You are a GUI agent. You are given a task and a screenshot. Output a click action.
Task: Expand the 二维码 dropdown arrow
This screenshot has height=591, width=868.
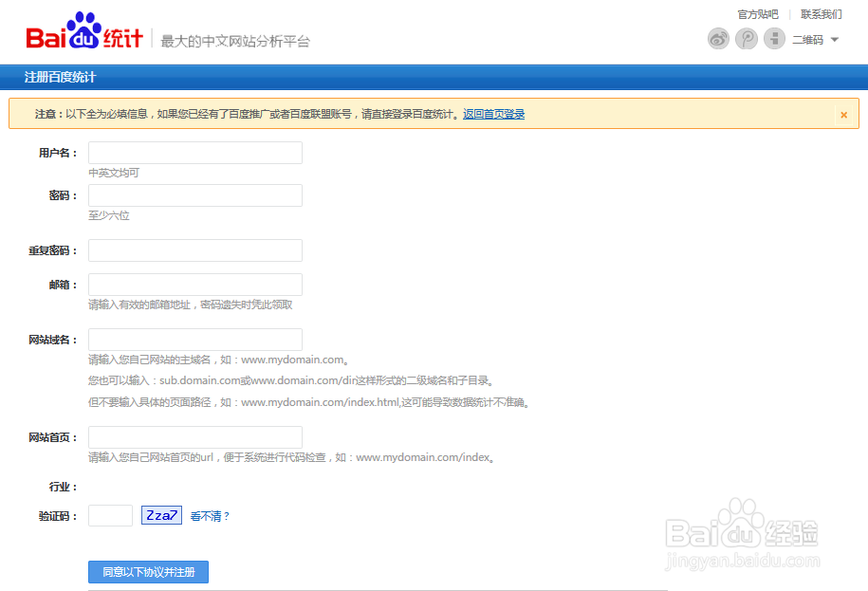click(835, 40)
